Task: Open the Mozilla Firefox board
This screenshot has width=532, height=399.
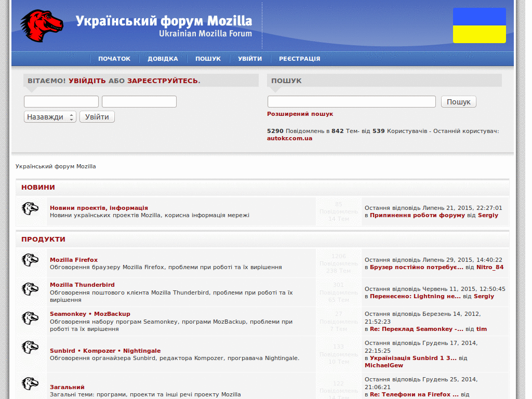Action: pos(74,260)
